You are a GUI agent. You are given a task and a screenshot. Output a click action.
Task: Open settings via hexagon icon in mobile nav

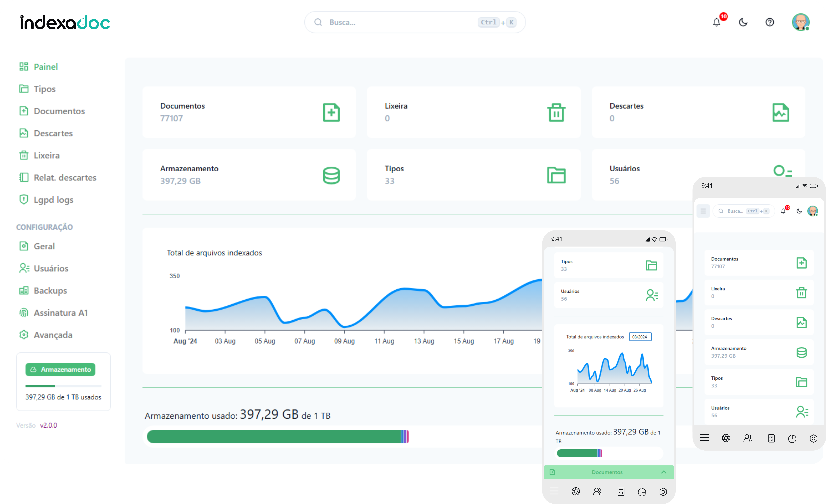click(664, 492)
